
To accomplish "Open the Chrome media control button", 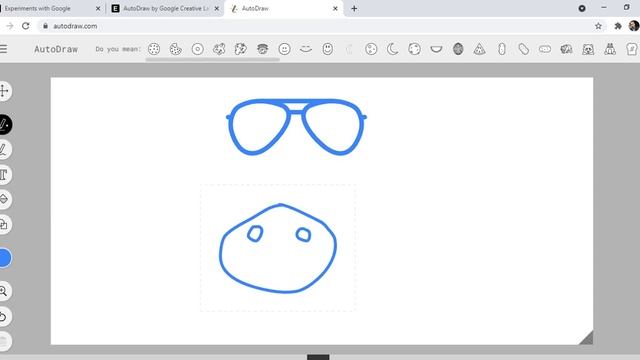I will click(582, 8).
